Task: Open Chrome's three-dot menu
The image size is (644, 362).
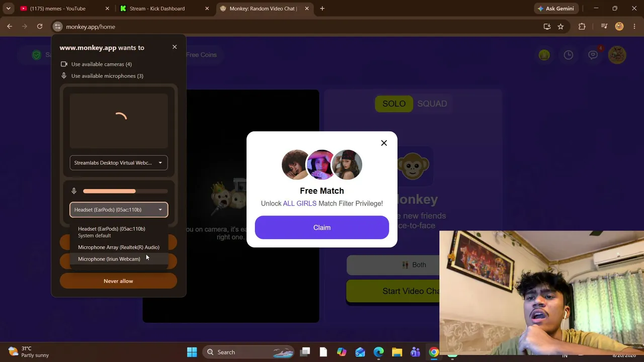Action: 634,27
